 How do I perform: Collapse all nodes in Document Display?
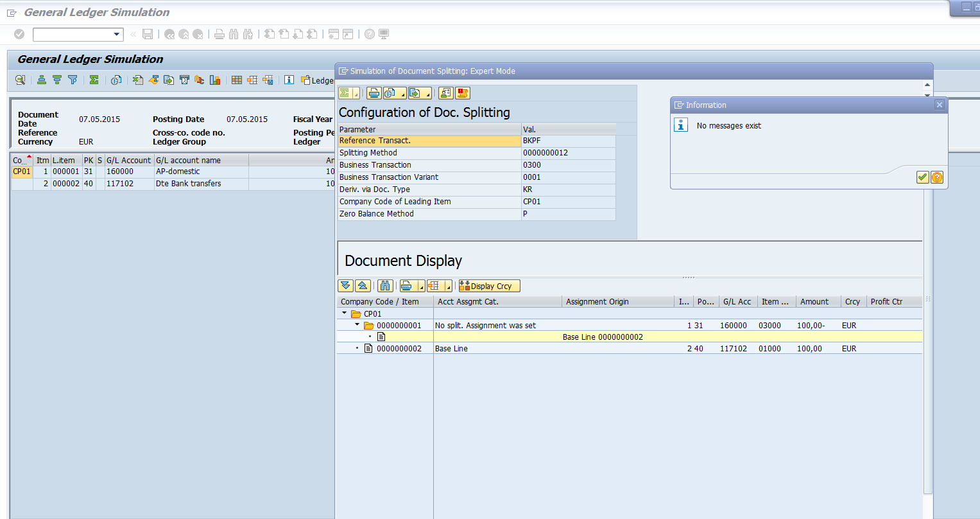point(362,286)
